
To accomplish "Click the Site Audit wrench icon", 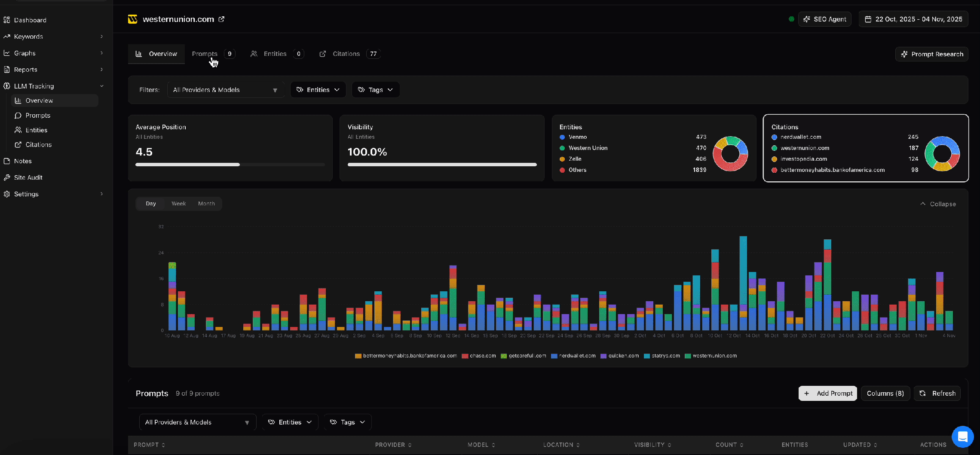I will pos(7,177).
